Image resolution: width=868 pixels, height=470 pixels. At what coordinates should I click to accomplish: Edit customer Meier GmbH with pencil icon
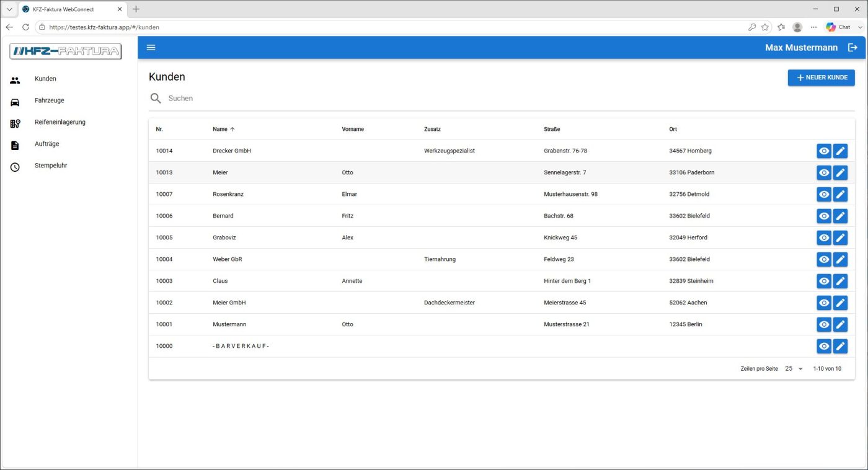(840, 303)
